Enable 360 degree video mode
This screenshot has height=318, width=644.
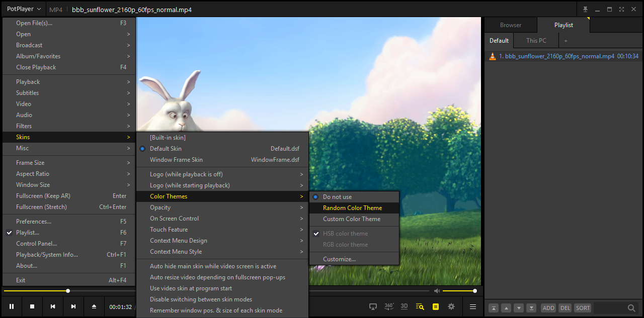(x=389, y=306)
